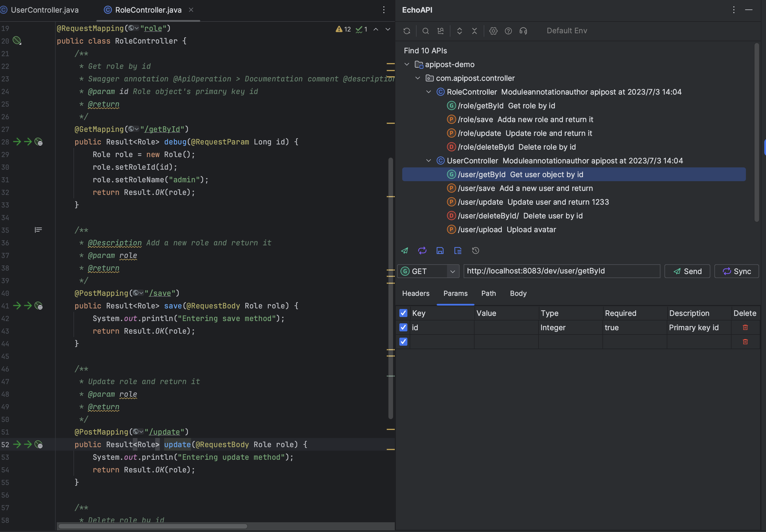The image size is (766, 532).
Task: Uncheck the id parameter checkbox
Action: click(403, 328)
